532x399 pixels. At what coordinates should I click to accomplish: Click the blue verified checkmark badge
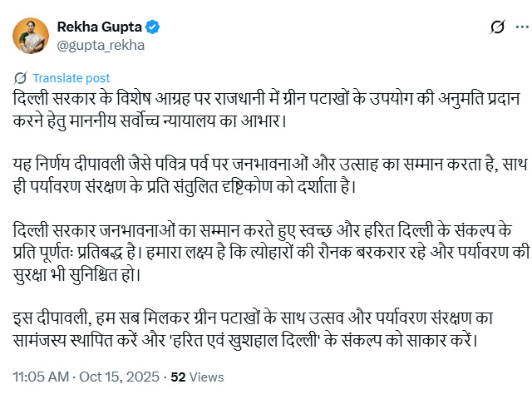click(154, 27)
